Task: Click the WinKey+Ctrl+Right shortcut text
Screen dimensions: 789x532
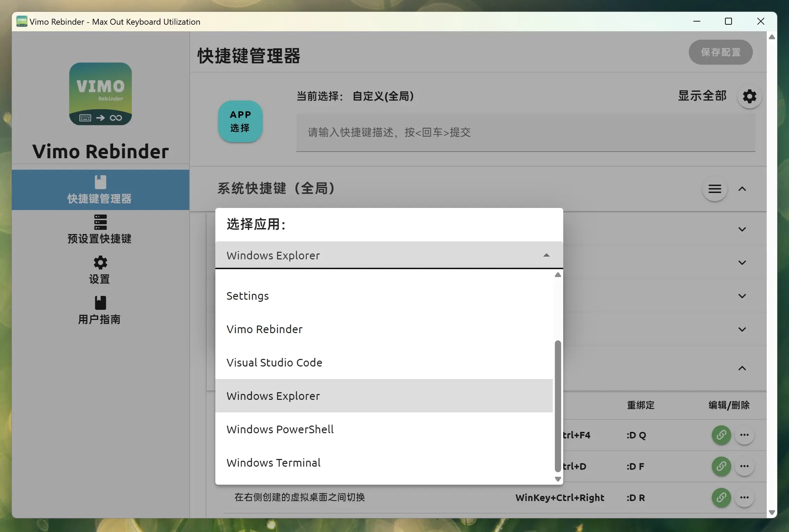Action: point(559,498)
